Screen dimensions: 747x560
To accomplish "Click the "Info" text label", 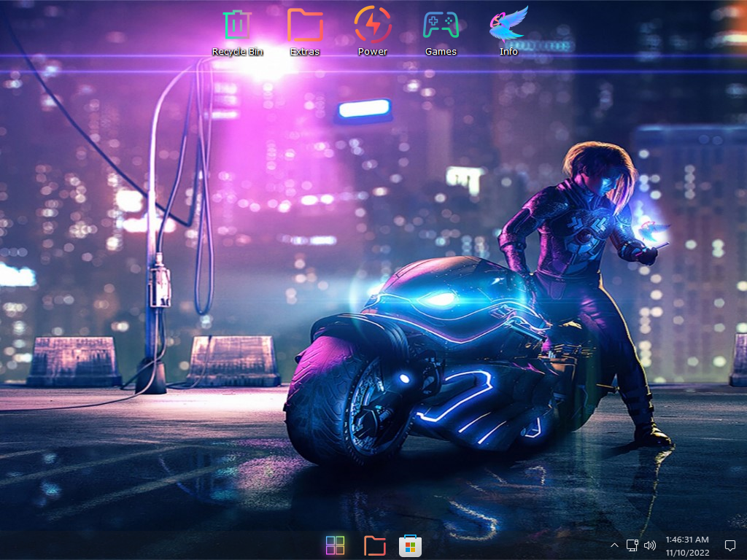I will [x=508, y=52].
